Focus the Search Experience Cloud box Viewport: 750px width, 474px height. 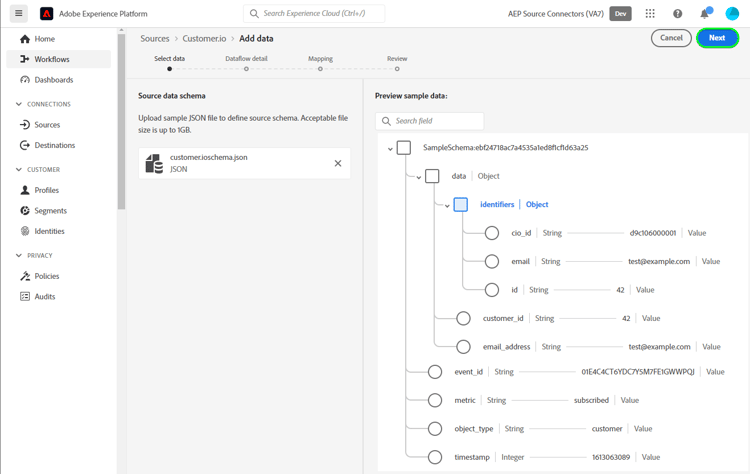314,13
